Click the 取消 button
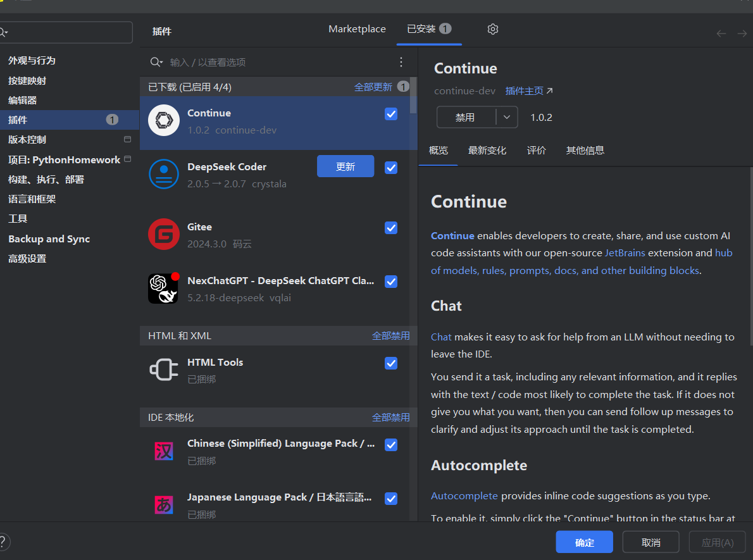 [650, 542]
